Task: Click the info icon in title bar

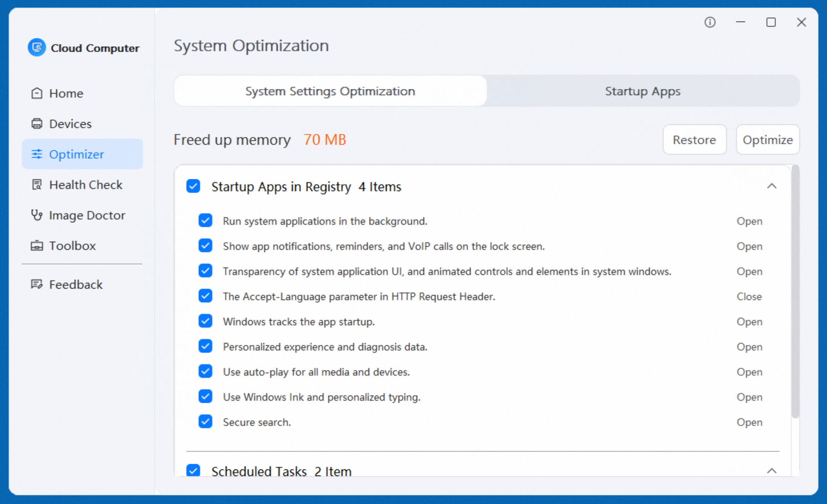Action: (x=710, y=22)
